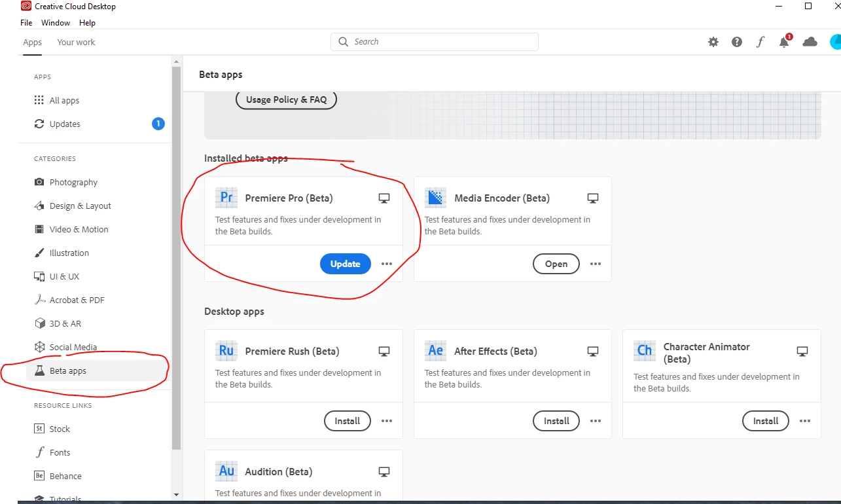Open Usage Policy & FAQ

click(x=286, y=100)
